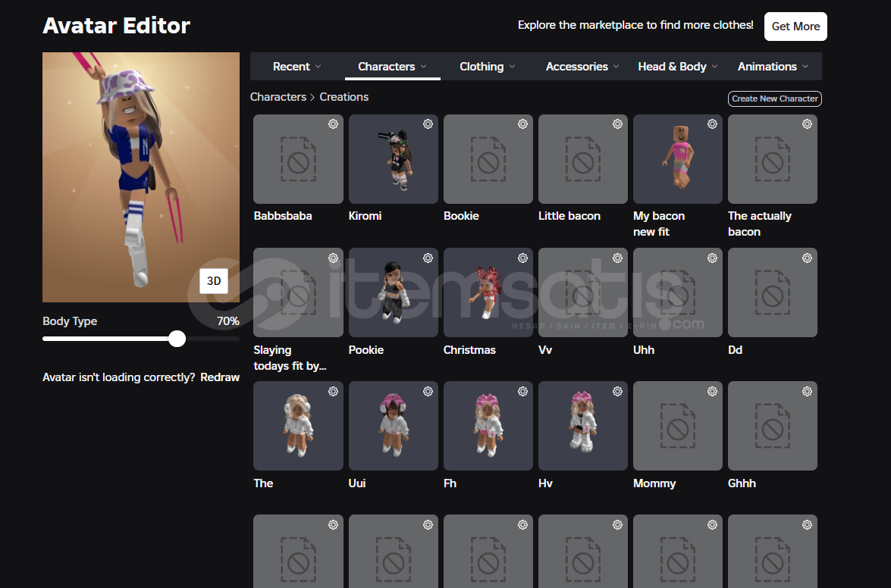
Task: Open settings gear on Dd character
Action: (807, 258)
